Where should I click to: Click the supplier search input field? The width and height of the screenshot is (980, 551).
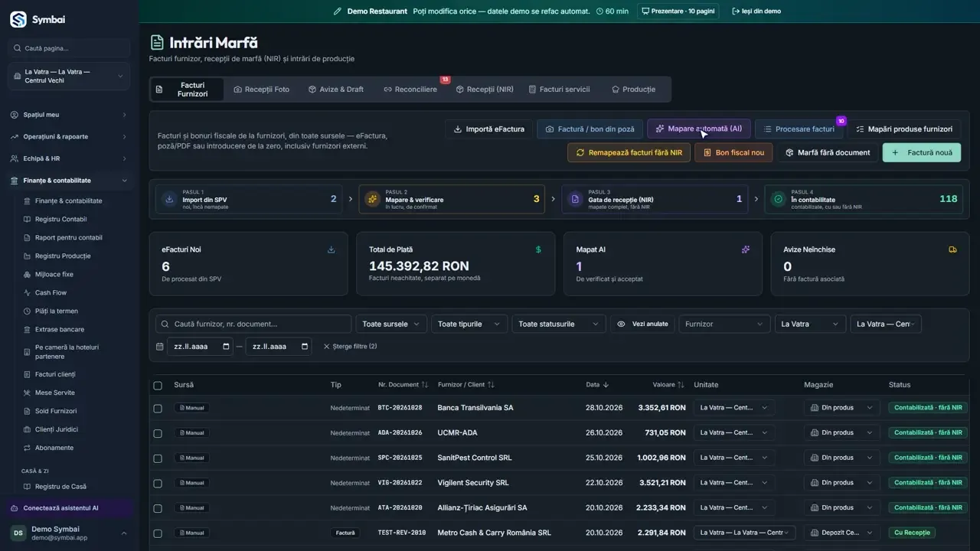click(x=253, y=324)
